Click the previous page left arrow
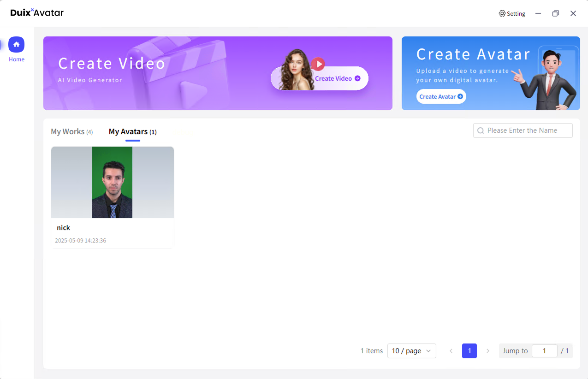This screenshot has width=588, height=379. [451, 351]
